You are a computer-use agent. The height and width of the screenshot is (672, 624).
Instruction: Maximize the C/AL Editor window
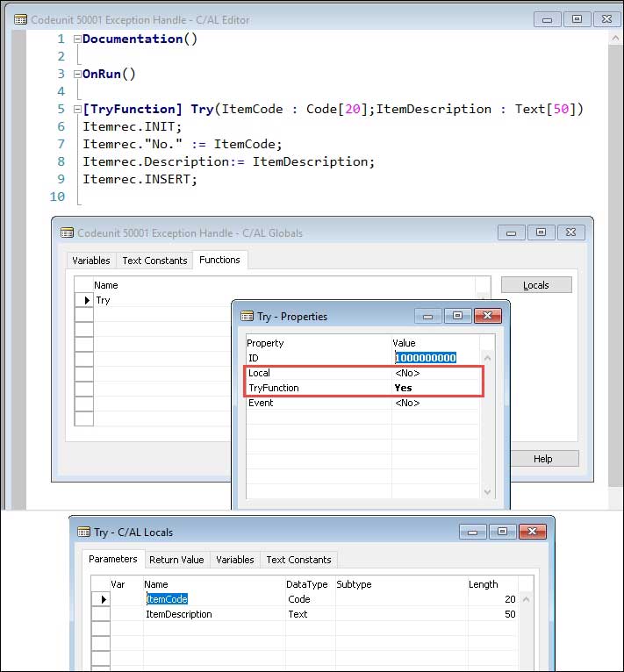576,18
